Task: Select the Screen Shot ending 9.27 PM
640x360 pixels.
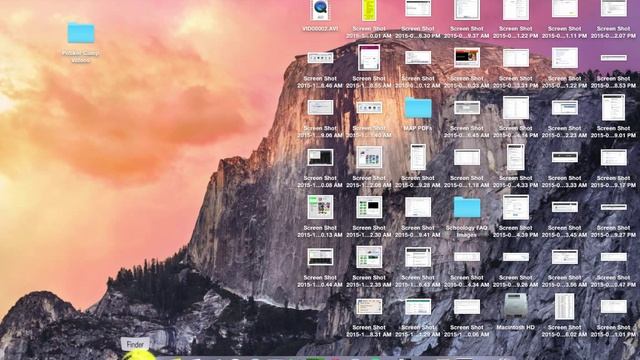Action: pyautogui.click(x=614, y=207)
